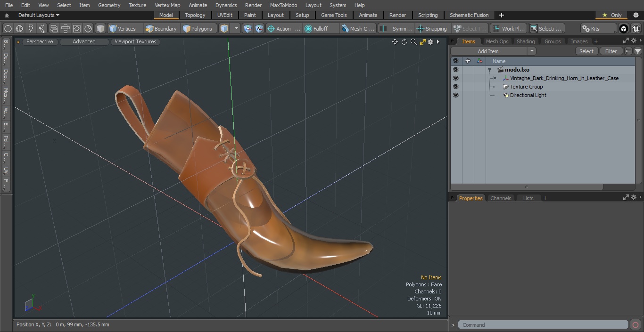Click the layout settings gear at top right
The image size is (644, 332).
(636, 15)
